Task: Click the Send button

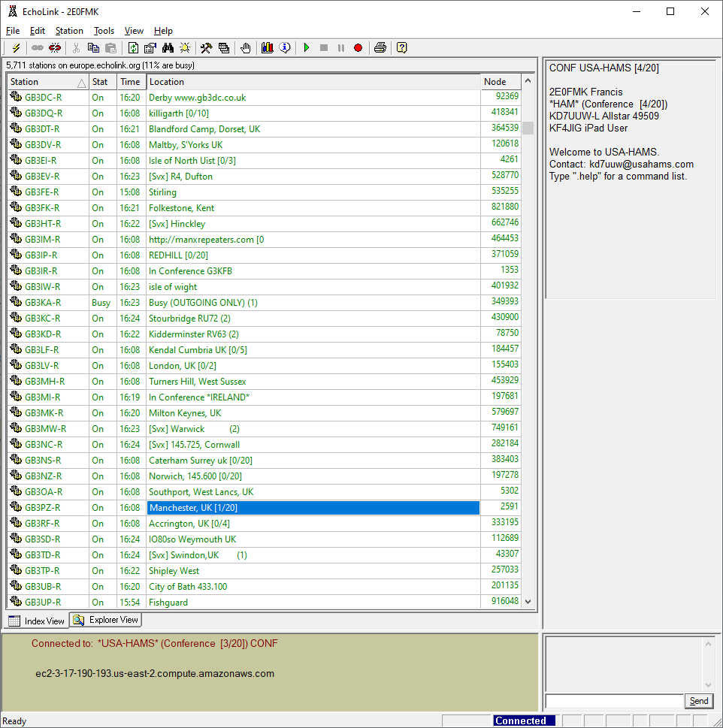Action: (698, 701)
